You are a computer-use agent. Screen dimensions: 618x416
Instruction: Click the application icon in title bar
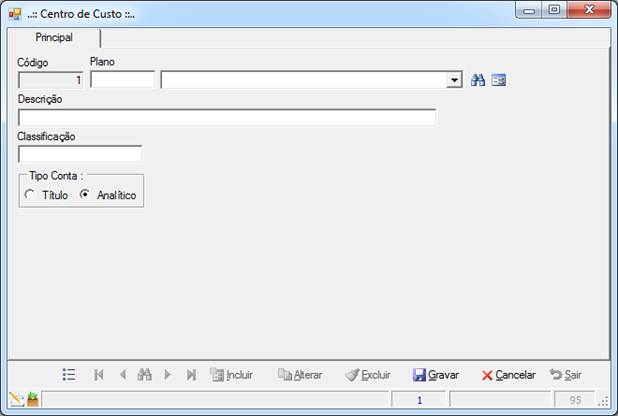tap(15, 14)
